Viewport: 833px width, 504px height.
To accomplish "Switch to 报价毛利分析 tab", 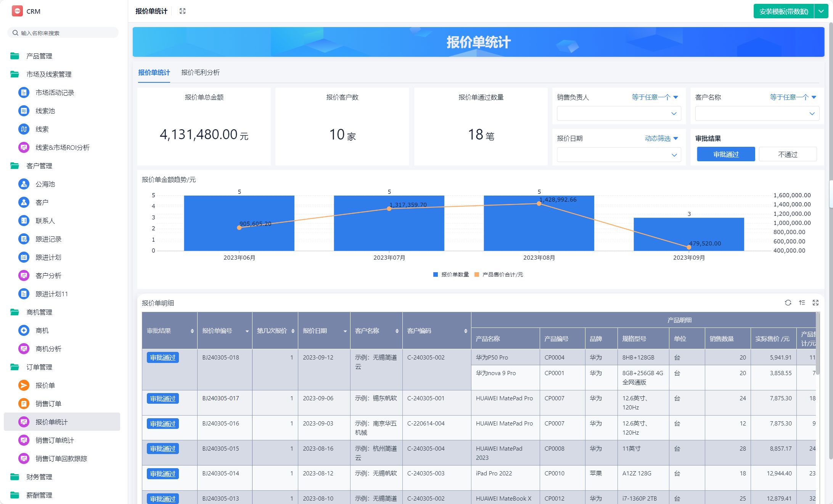I will pos(200,72).
